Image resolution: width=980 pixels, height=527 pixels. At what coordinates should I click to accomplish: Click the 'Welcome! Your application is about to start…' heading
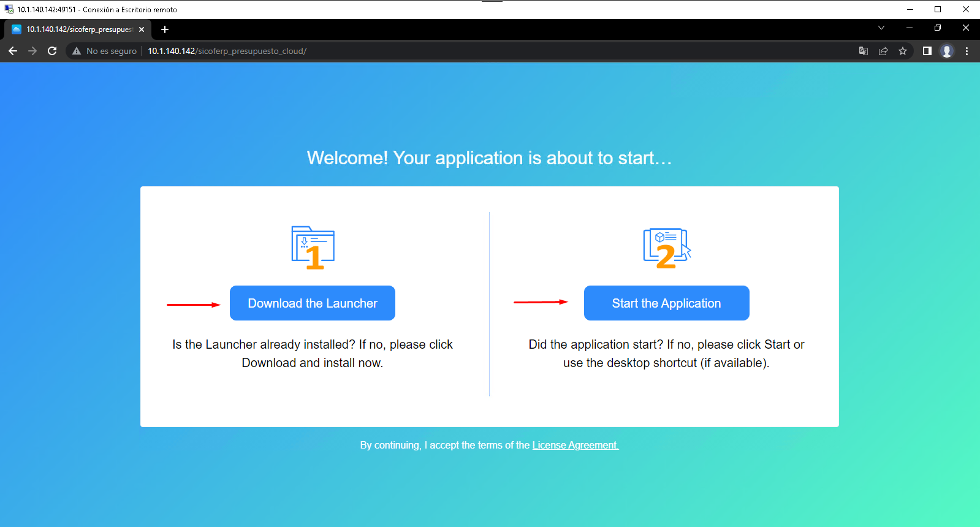(490, 158)
